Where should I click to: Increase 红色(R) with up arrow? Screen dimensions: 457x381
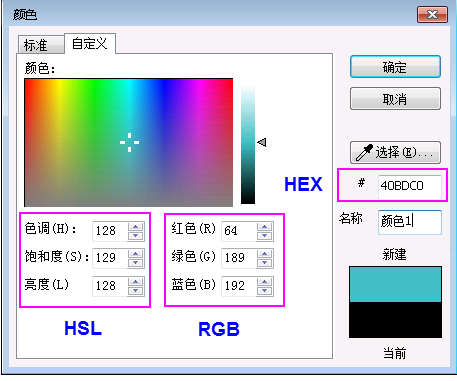265,227
